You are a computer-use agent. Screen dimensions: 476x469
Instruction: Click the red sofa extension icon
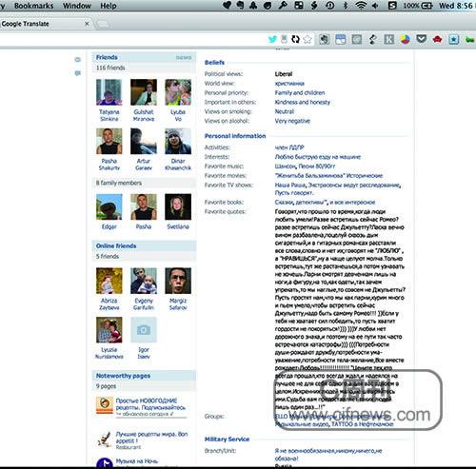437,39
